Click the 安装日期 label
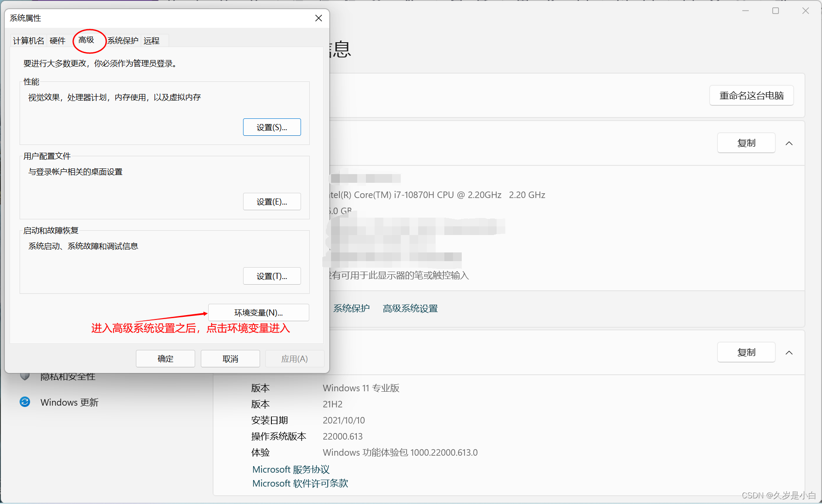 point(270,420)
